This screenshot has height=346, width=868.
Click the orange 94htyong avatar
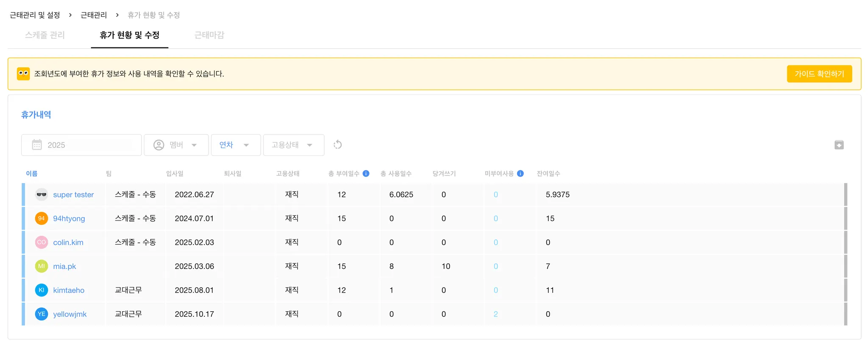pos(42,218)
